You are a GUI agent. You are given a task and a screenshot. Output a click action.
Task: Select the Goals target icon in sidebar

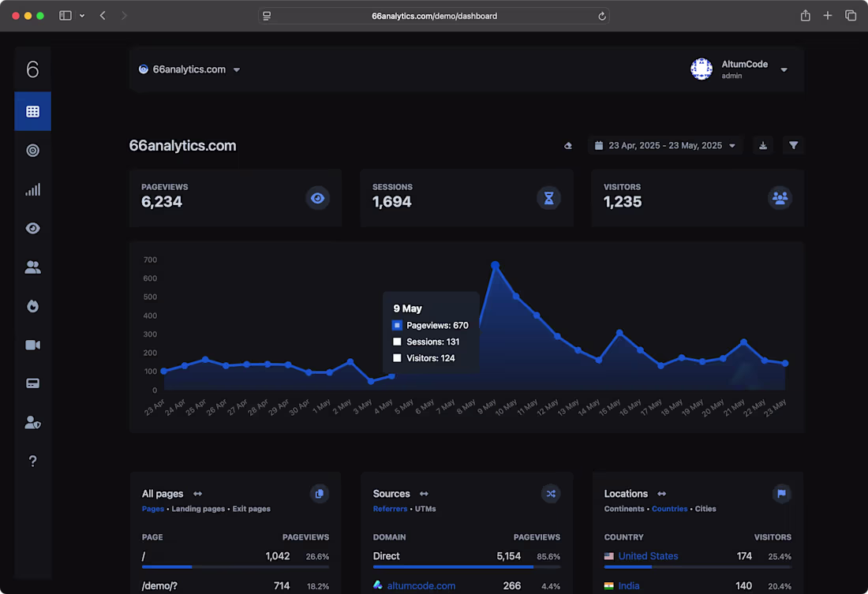(x=32, y=150)
